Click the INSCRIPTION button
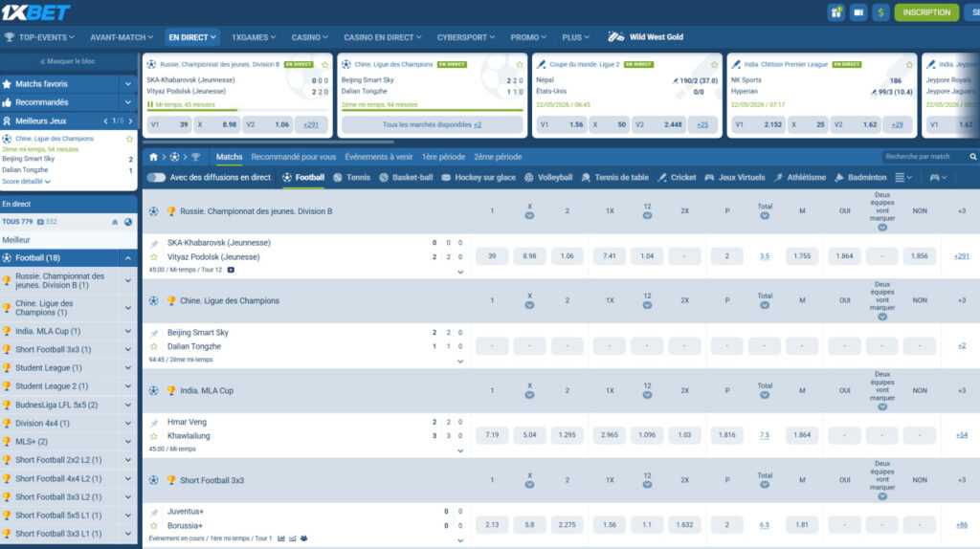 pos(926,11)
